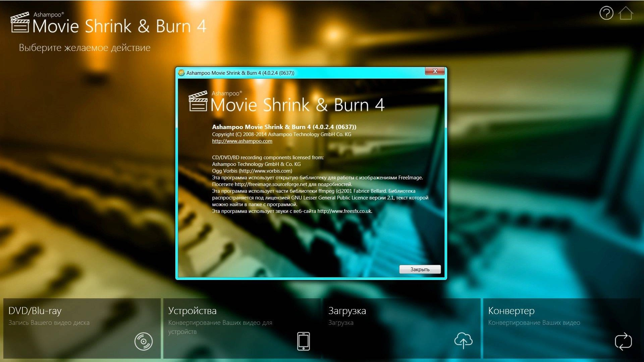644x362 pixels.
Task: Click 'Конвертирование Ваших видео' subtitle in Конвертер tile
Action: 534,323
